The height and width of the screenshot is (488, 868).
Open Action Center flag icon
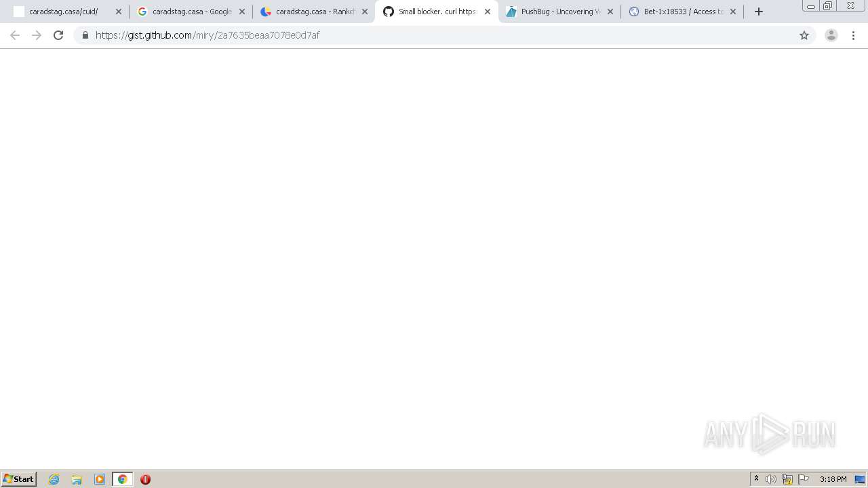point(804,479)
